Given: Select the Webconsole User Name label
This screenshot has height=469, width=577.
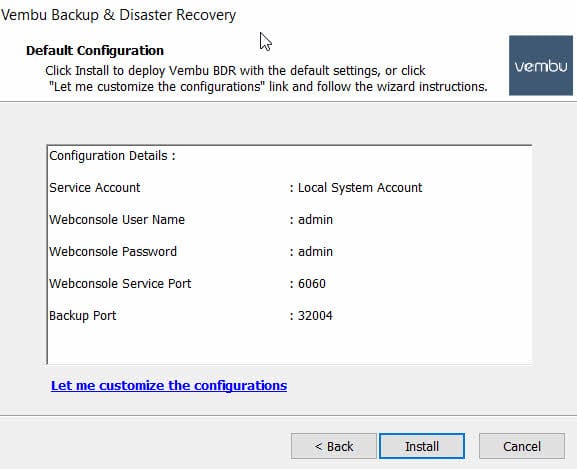Looking at the screenshot, I should coord(117,220).
